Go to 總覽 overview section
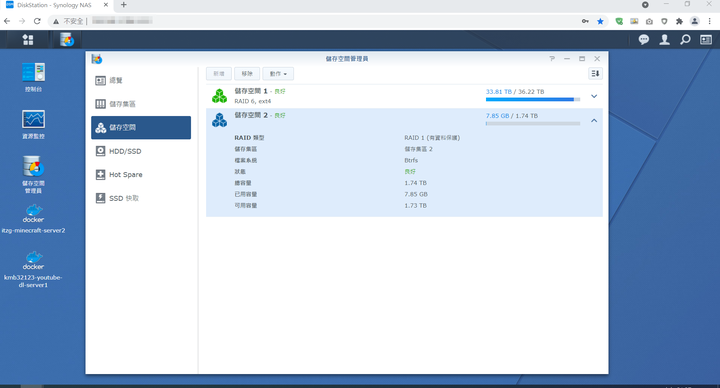720x388 pixels. [x=141, y=80]
